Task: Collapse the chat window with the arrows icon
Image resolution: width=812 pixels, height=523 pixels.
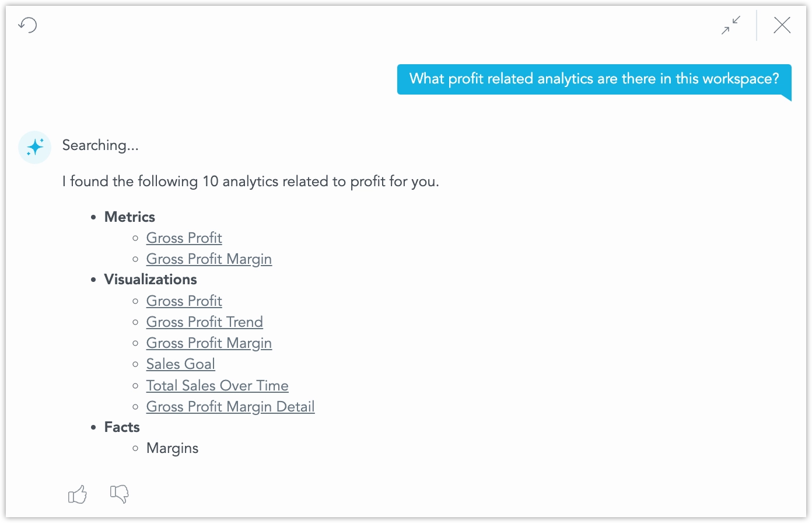Action: click(730, 26)
